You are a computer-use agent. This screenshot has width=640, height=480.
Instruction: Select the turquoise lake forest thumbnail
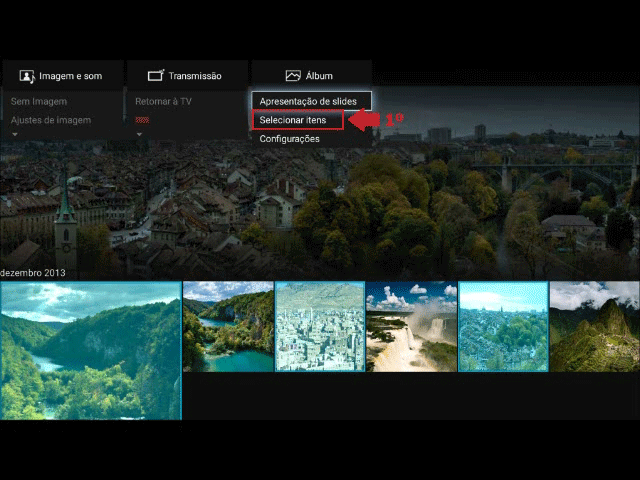228,326
